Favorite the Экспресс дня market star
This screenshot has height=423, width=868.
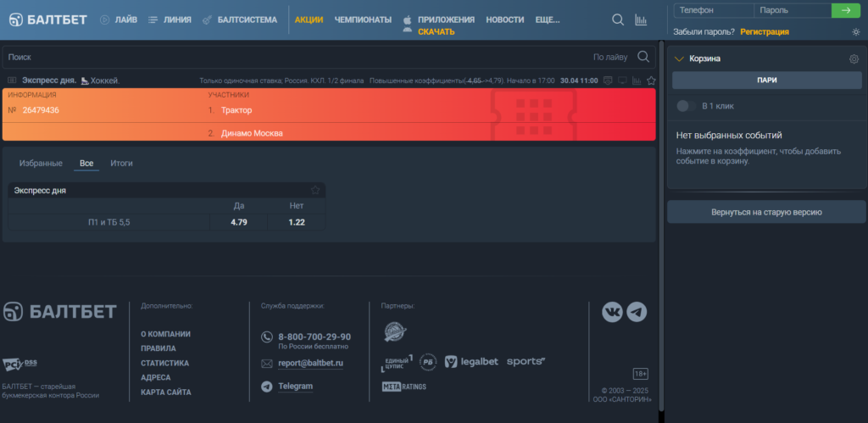315,190
